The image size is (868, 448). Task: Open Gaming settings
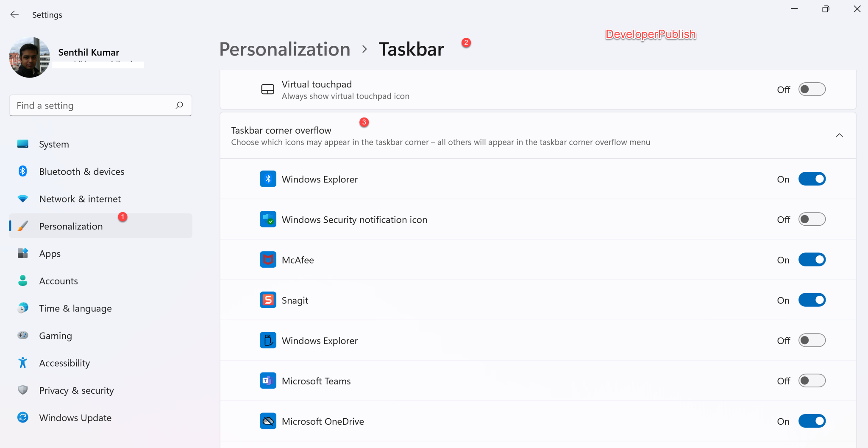[x=56, y=335]
